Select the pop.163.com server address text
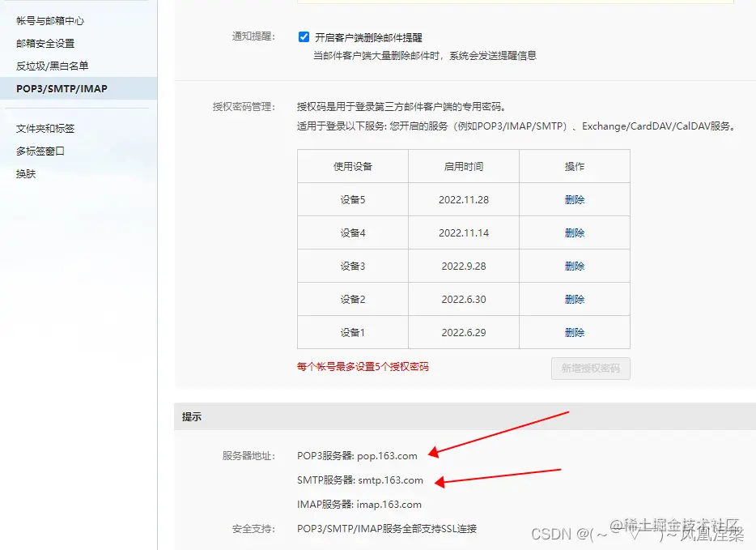This screenshot has width=756, height=550. pyautogui.click(x=388, y=455)
